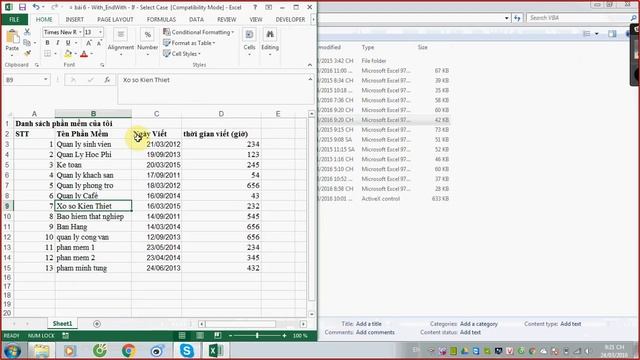Increase font size with the larger A icon
This screenshot has width=640, height=360.
pyautogui.click(x=89, y=43)
